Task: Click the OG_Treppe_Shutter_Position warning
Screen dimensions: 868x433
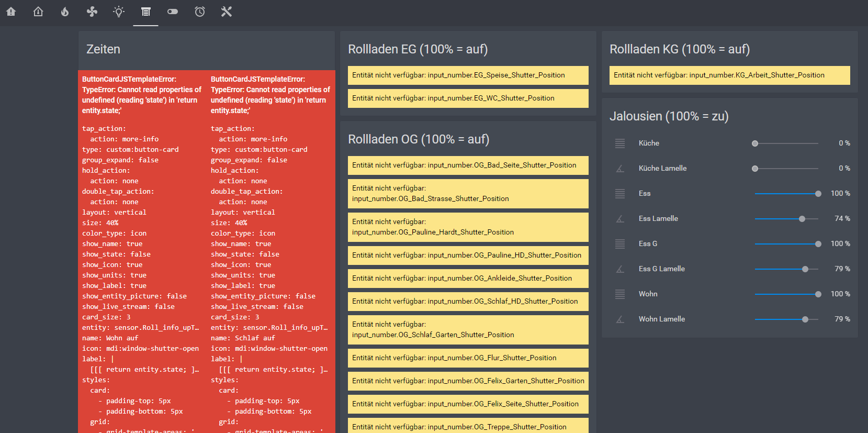Action: click(x=468, y=426)
